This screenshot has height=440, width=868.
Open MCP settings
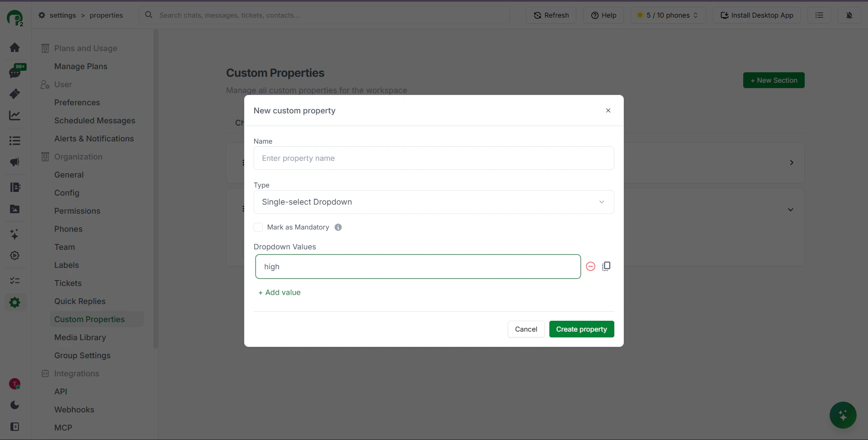click(63, 428)
